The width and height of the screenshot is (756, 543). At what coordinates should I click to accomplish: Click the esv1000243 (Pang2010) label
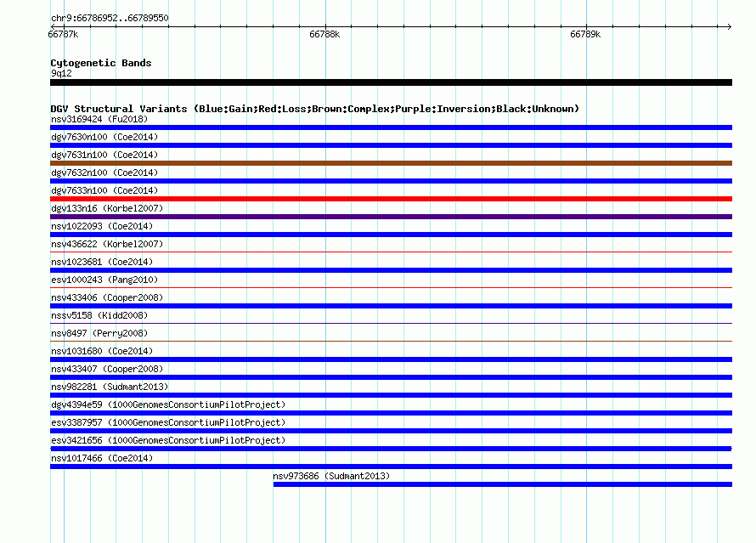[104, 280]
